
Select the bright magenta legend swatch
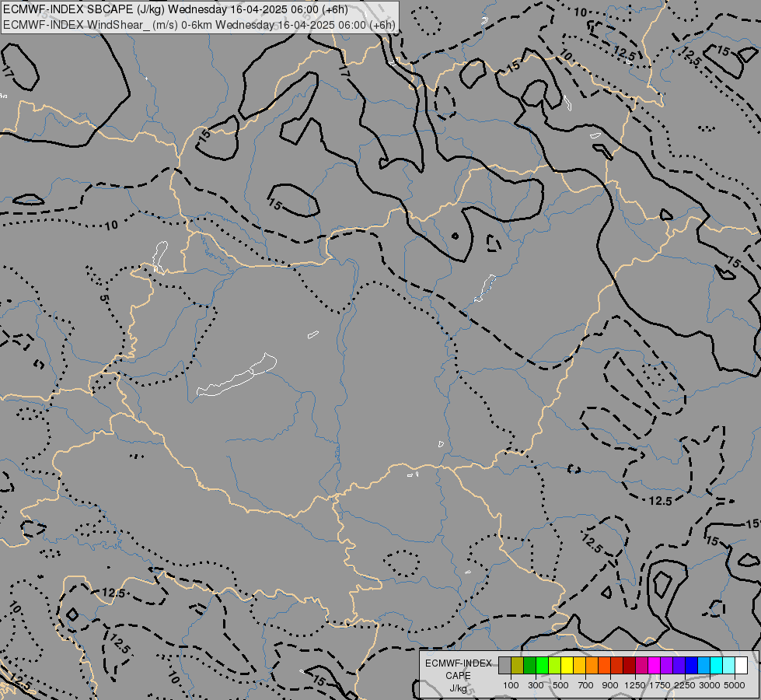[655, 665]
